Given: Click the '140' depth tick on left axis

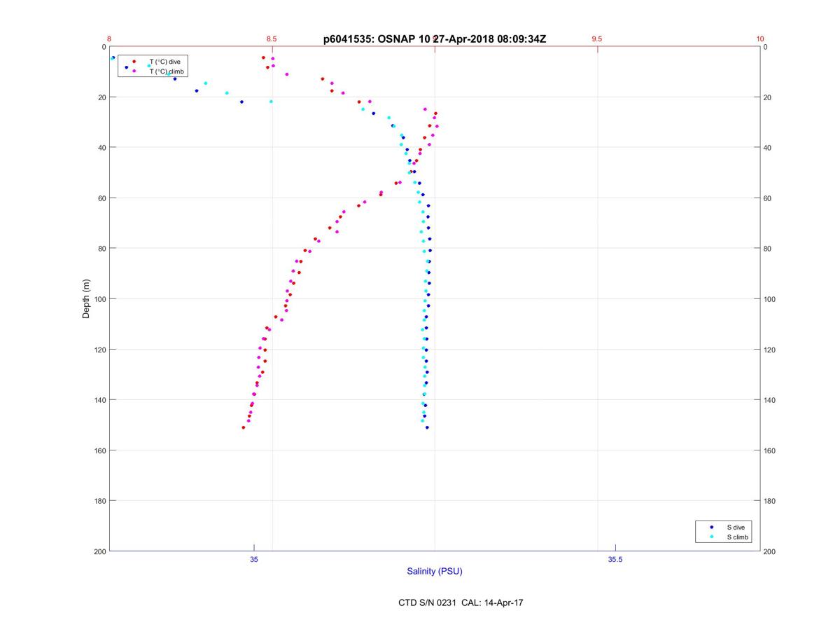Looking at the screenshot, I should pyautogui.click(x=99, y=400).
